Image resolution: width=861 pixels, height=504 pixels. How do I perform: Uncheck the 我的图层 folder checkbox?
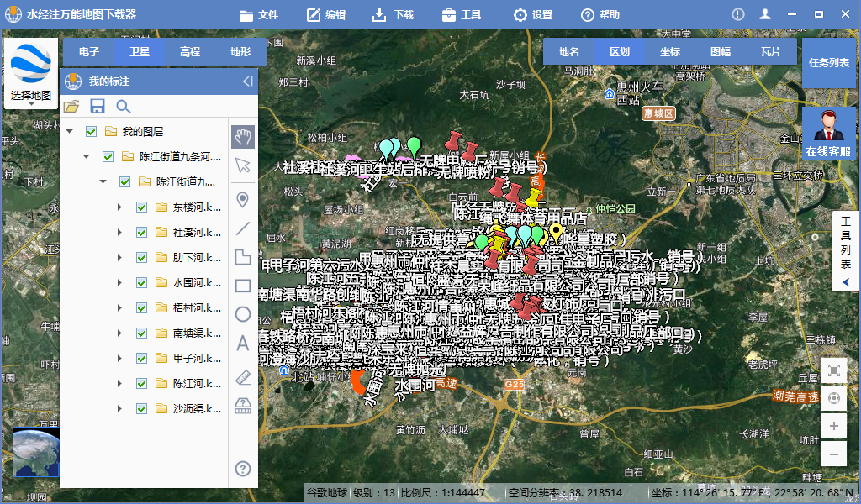pos(90,132)
